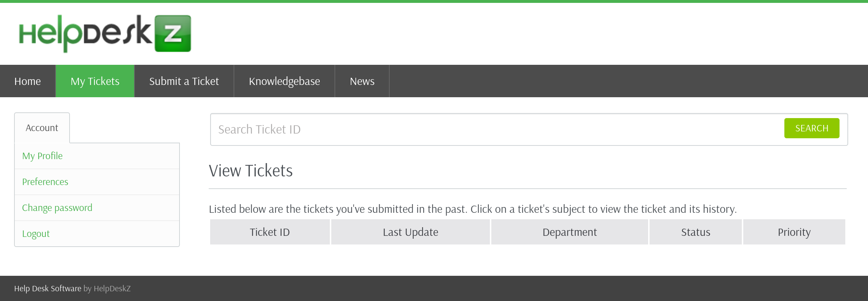
Task: Focus the Search Ticket ID field
Action: (497, 130)
